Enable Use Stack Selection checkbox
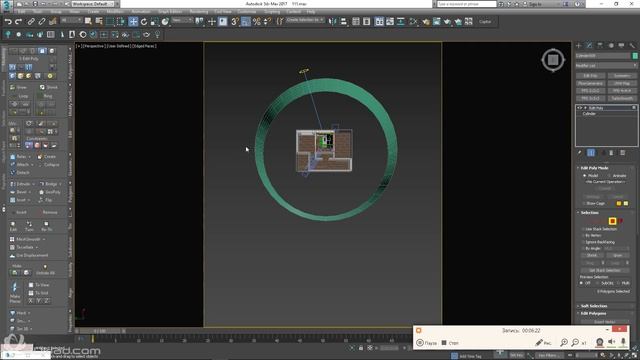Image resolution: width=640 pixels, height=360 pixels. point(583,229)
